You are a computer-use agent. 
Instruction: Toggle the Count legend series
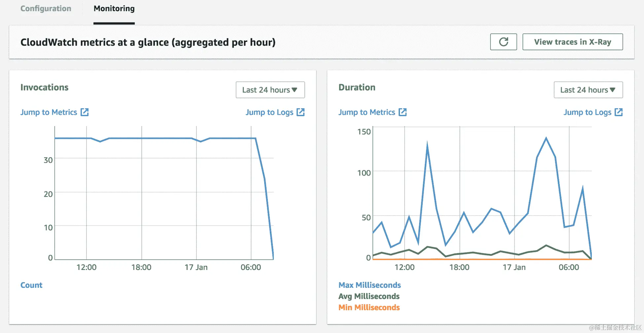tap(31, 285)
